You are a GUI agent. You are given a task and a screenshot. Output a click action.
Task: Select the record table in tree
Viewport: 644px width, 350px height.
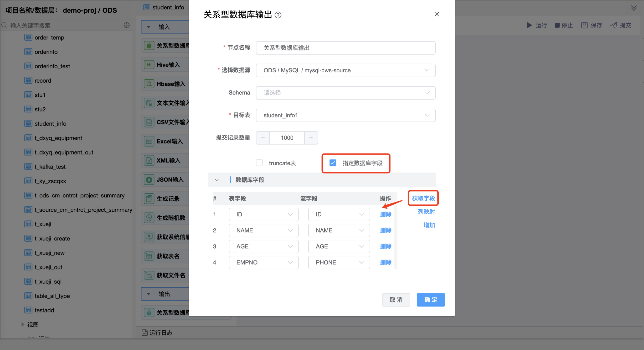tap(43, 81)
